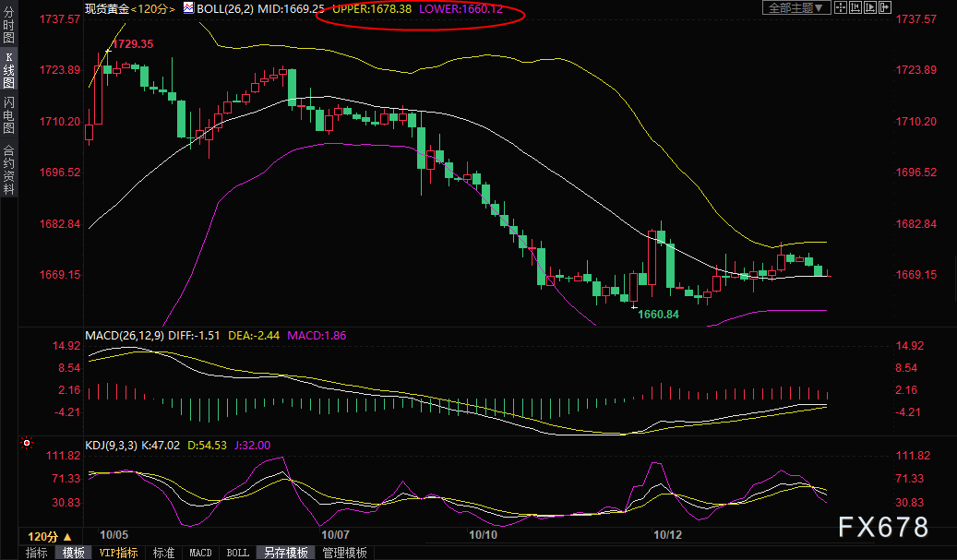The height and width of the screenshot is (560, 957).
Task: Click the BOLL indicator chart icon
Action: point(188,8)
